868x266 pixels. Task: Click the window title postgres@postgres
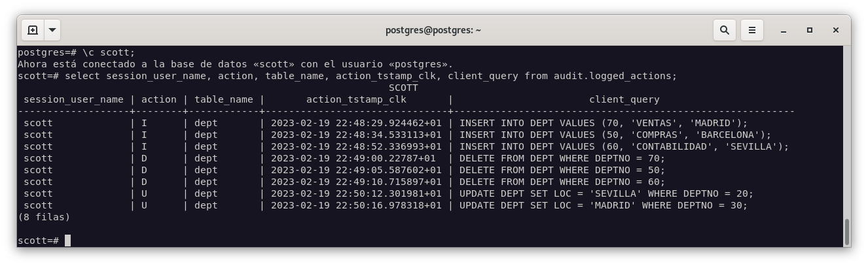tap(433, 30)
